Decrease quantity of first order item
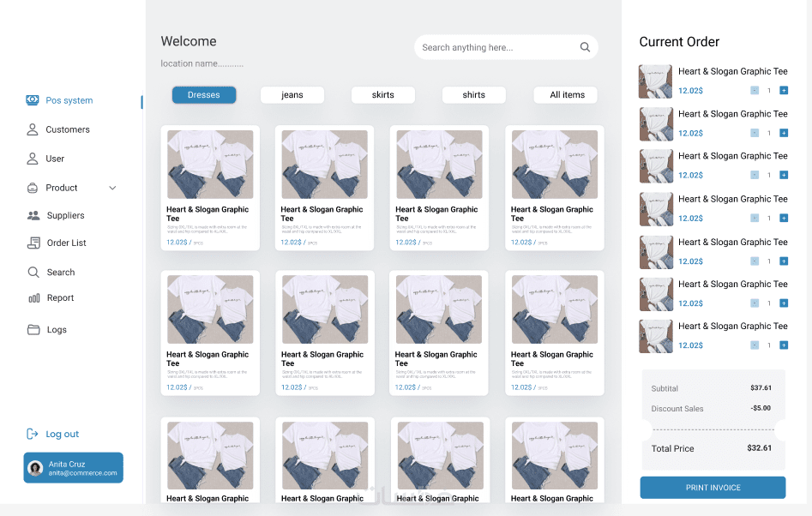The height and width of the screenshot is (516, 812). coord(755,91)
